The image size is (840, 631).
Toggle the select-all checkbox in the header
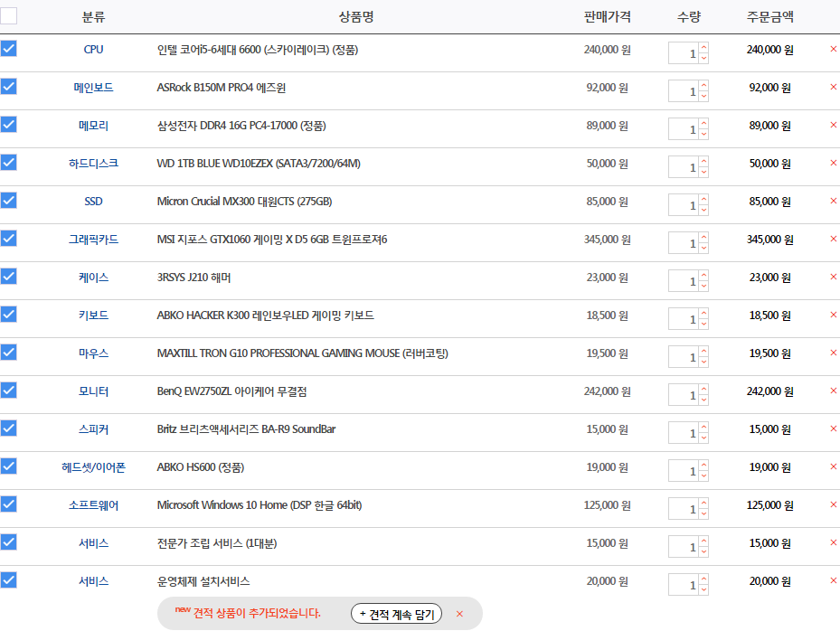click(8, 16)
